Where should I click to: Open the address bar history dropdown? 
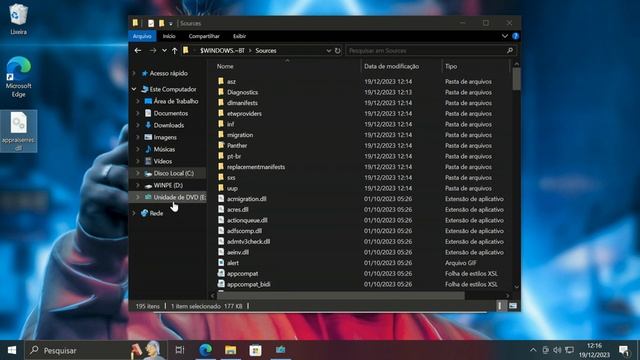(x=329, y=51)
